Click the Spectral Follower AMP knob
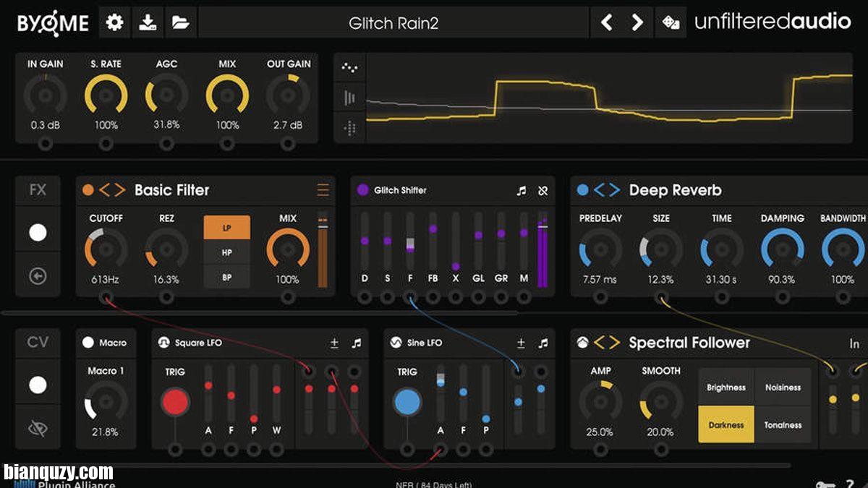 pos(600,401)
